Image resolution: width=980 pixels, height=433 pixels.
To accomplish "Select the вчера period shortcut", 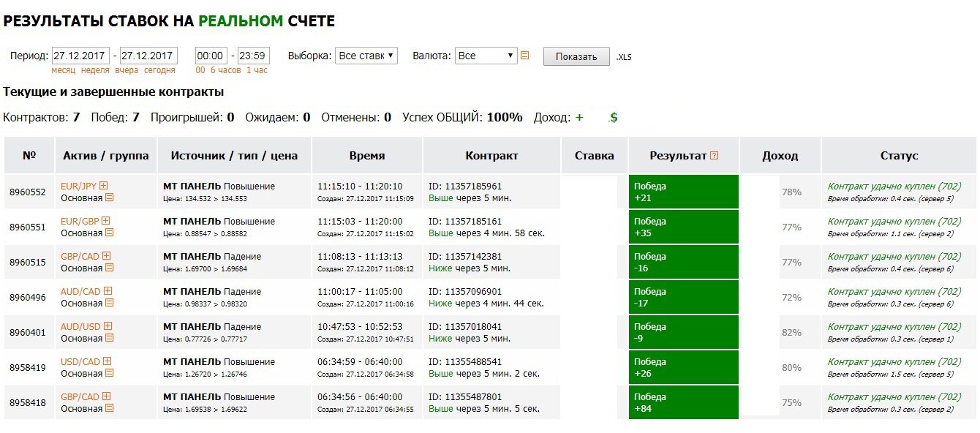I will pos(127,70).
